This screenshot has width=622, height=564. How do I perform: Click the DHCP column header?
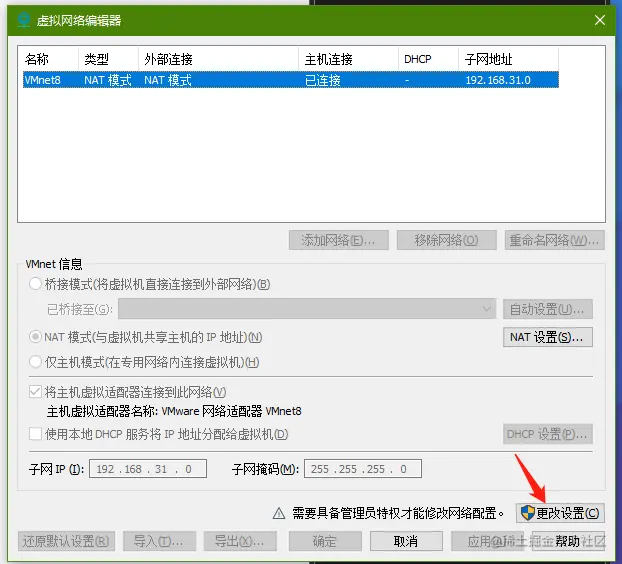[x=428, y=59]
